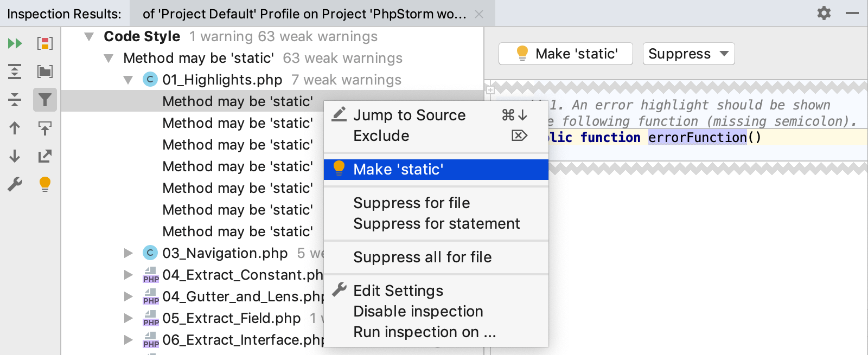868x355 pixels.
Task: Choose Suppress for statement
Action: (x=436, y=223)
